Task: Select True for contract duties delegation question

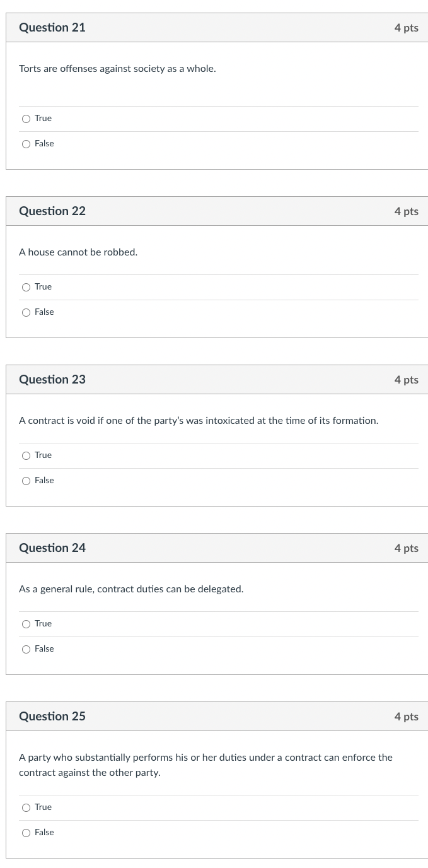Action: pos(26,624)
